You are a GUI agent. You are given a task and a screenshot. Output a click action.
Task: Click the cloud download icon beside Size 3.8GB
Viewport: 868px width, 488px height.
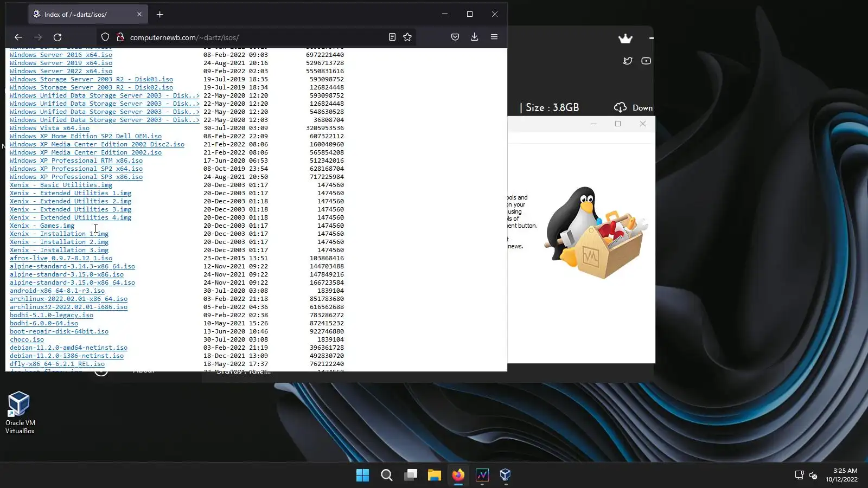tap(620, 107)
